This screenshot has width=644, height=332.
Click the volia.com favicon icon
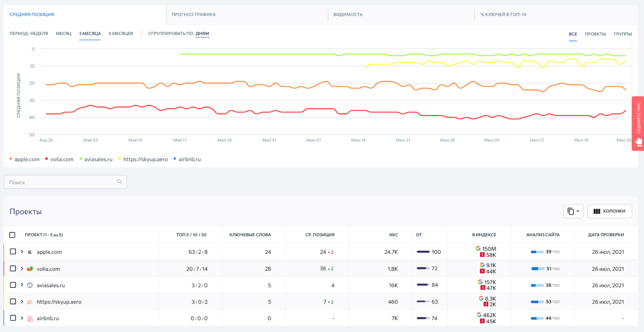coord(30,269)
